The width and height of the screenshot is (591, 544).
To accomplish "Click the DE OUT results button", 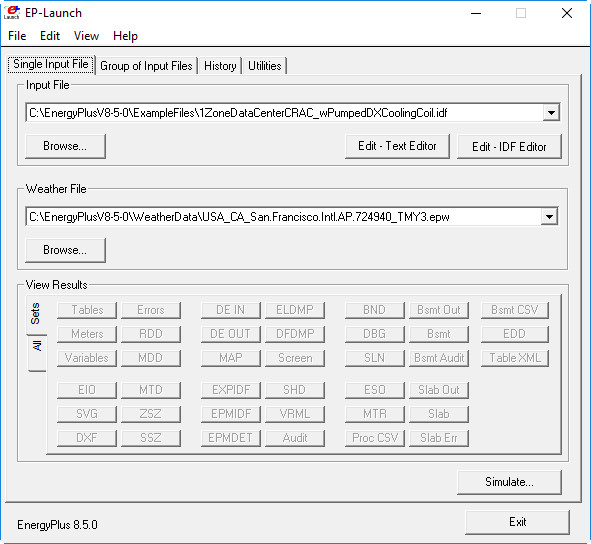I will (x=231, y=334).
